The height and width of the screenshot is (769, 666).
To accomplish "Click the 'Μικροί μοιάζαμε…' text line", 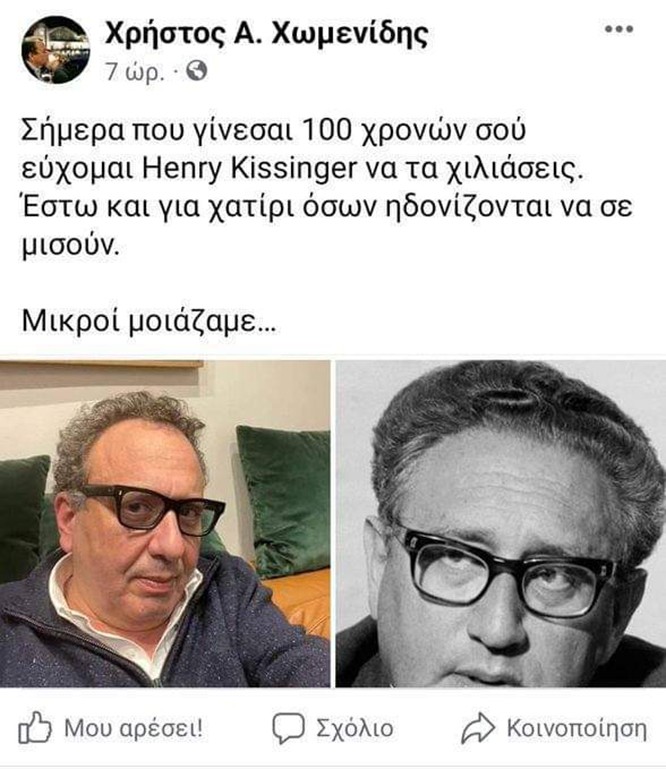I will coord(149,321).
